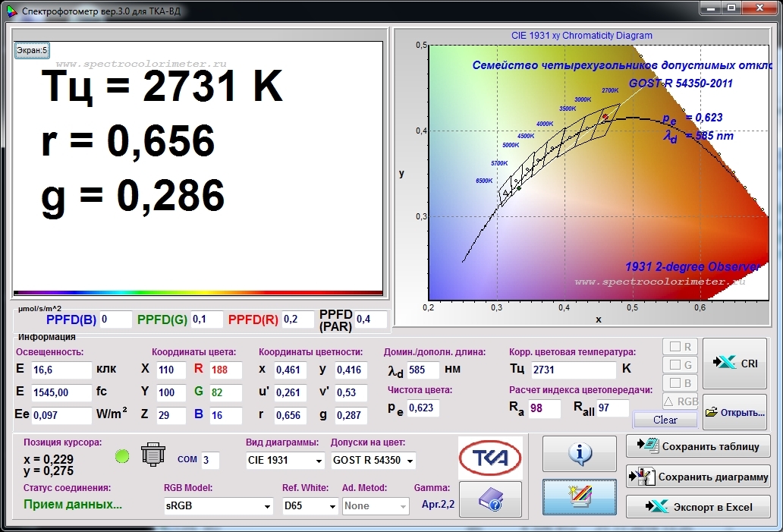Click the spectrum color bar under readout
The width and height of the screenshot is (783, 532).
click(x=197, y=292)
